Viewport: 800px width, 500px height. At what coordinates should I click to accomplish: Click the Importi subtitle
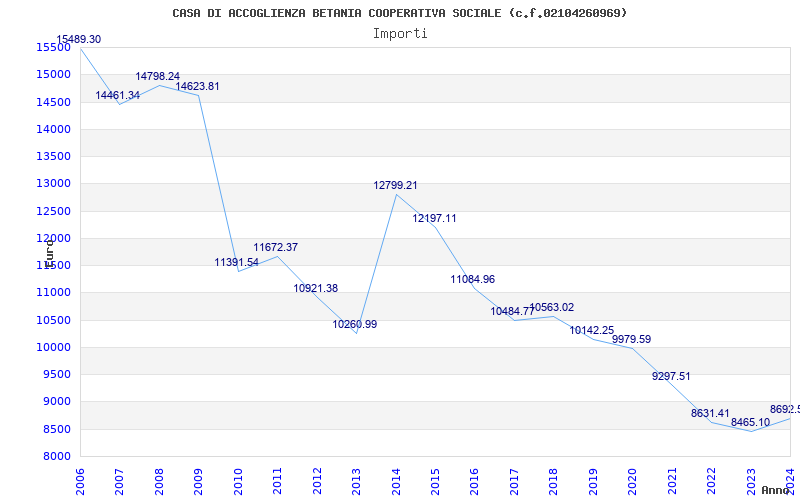click(x=400, y=34)
